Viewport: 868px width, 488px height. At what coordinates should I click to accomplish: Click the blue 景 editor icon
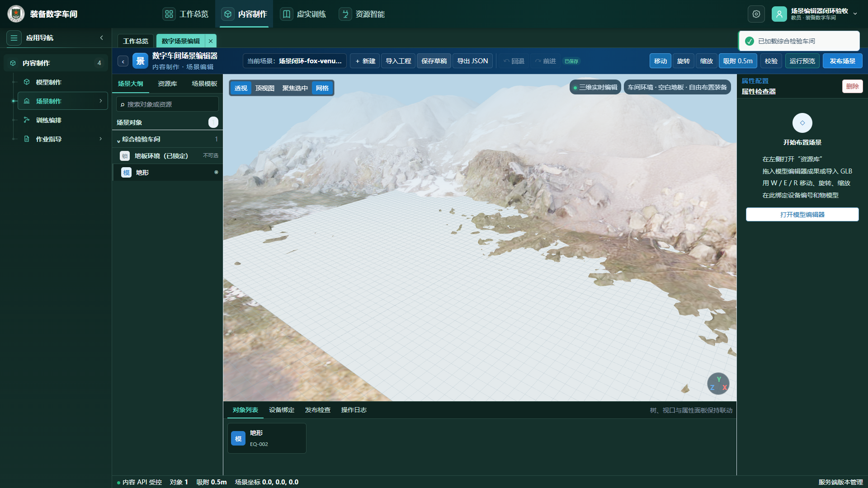point(140,61)
